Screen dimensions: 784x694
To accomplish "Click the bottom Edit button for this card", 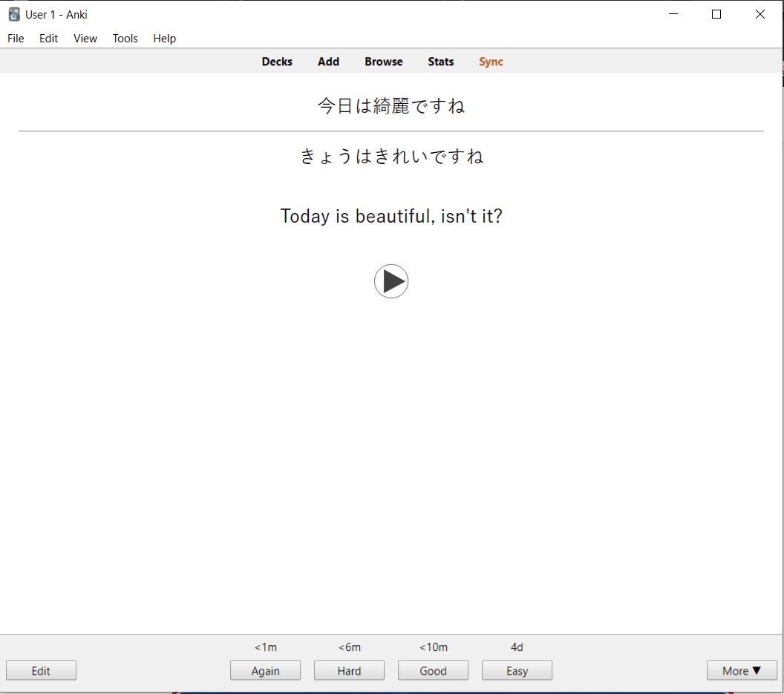I will (x=41, y=670).
